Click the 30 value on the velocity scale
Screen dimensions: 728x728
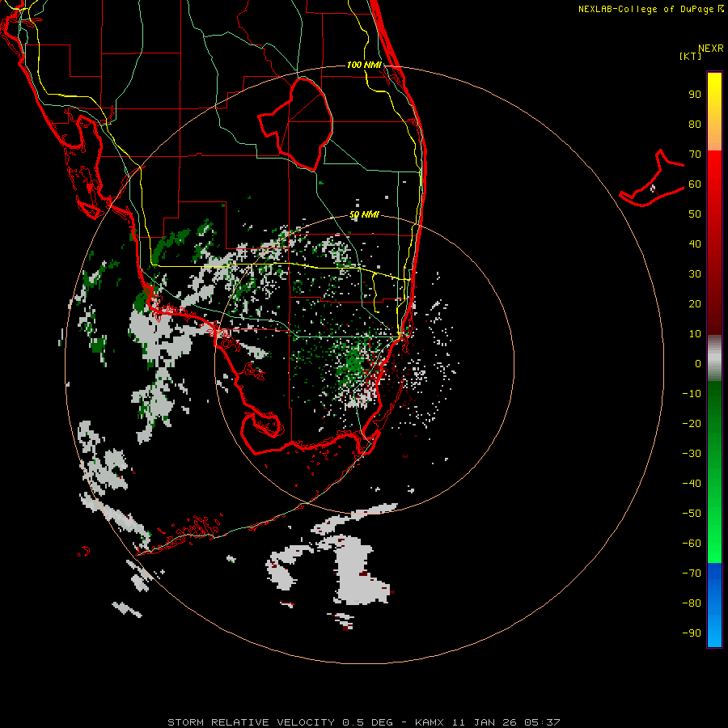[695, 274]
